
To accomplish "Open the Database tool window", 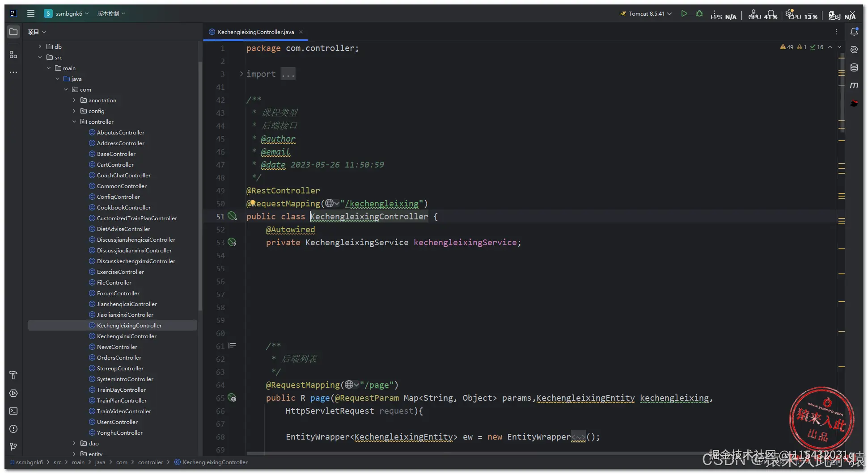I will 854,67.
